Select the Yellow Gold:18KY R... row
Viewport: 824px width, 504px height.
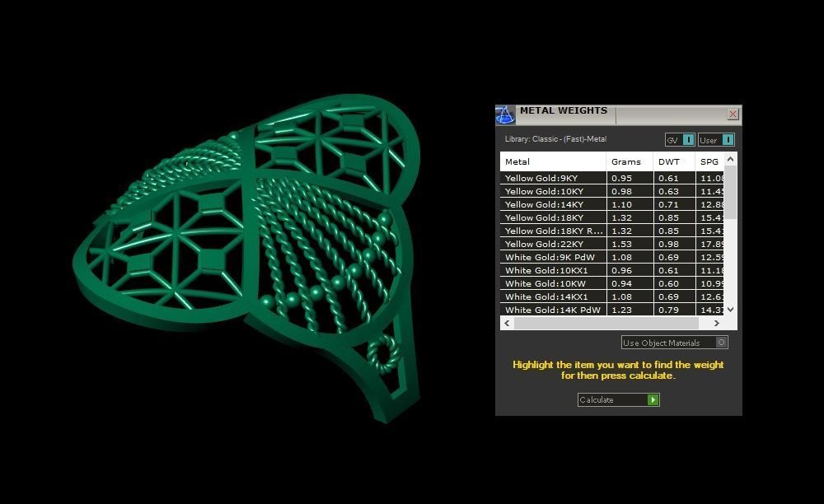click(x=611, y=231)
